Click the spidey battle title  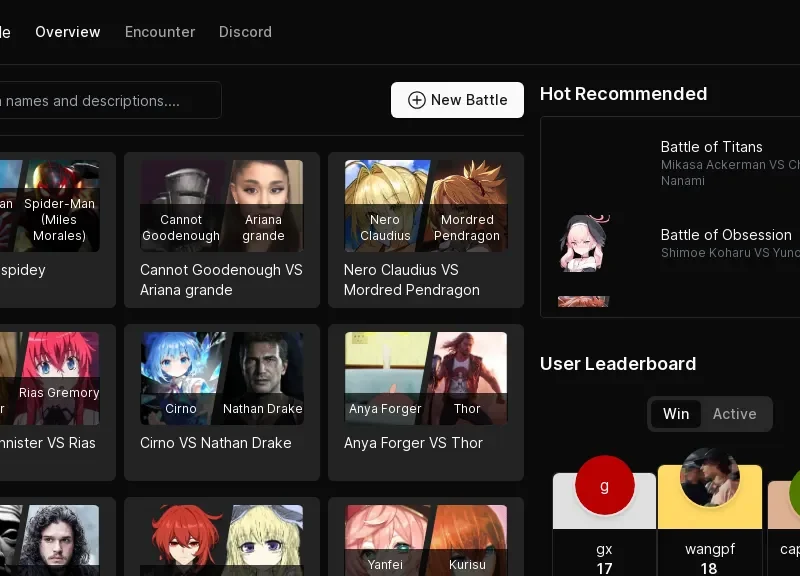point(23,270)
